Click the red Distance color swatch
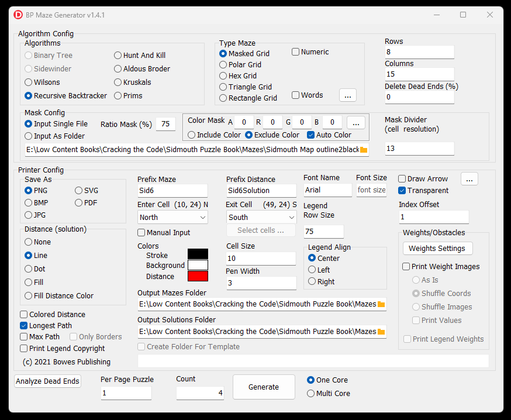 point(198,276)
